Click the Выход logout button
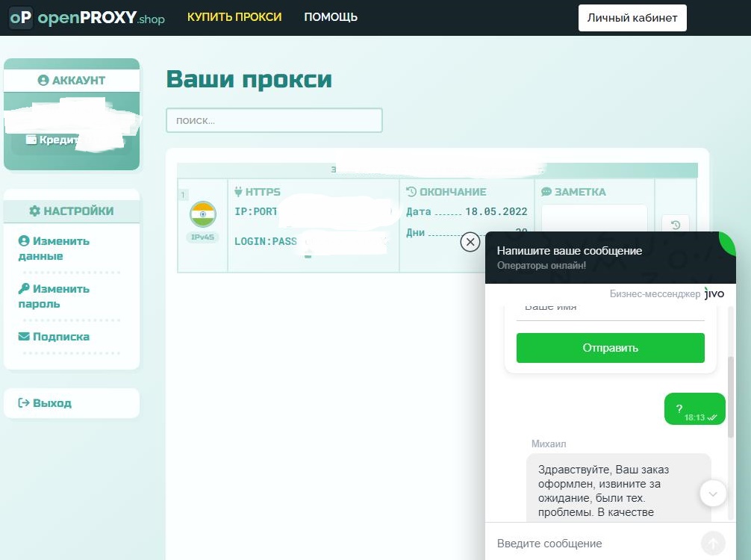The width and height of the screenshot is (751, 560). pos(72,403)
